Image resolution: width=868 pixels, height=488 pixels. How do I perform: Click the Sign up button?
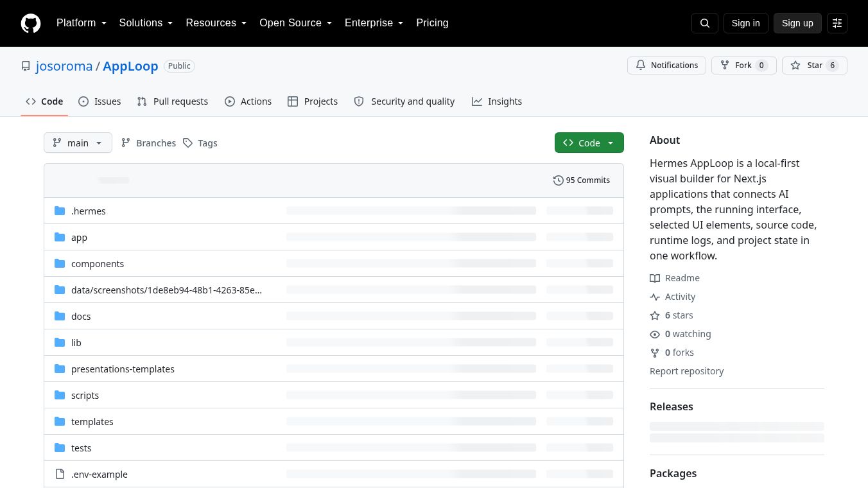797,23
